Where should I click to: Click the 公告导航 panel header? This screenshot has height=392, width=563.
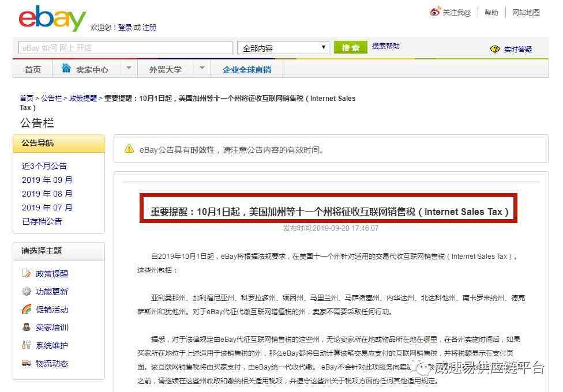click(59, 143)
